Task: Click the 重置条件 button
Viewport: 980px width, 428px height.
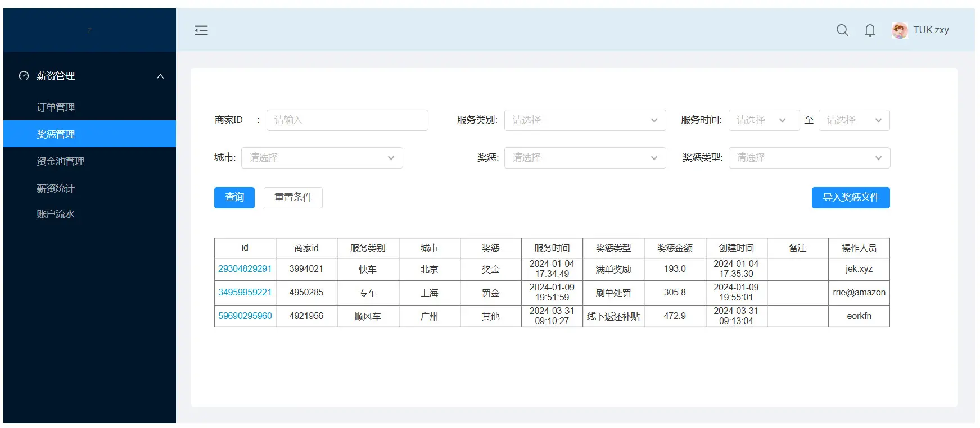Action: pyautogui.click(x=293, y=198)
